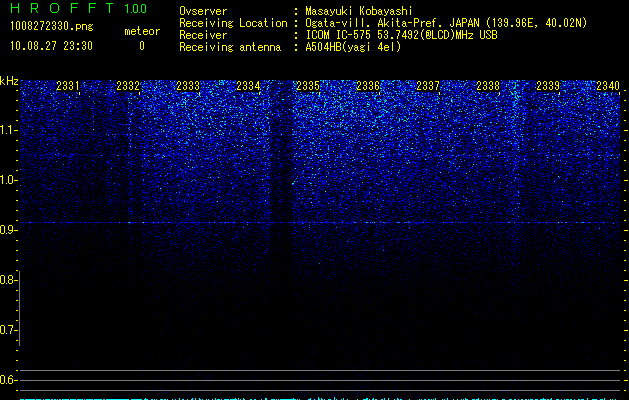This screenshot has width=629, height=400.
Task: Click the Ovserver label
Action: coord(203,11)
